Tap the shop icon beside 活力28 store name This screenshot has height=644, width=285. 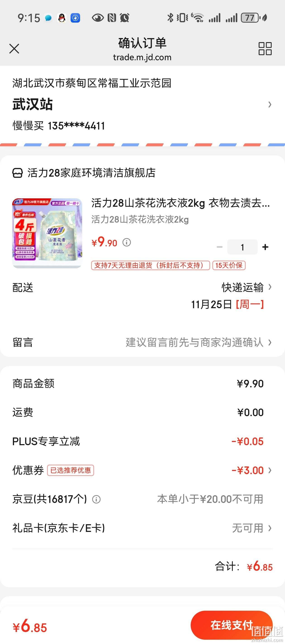pos(17,173)
